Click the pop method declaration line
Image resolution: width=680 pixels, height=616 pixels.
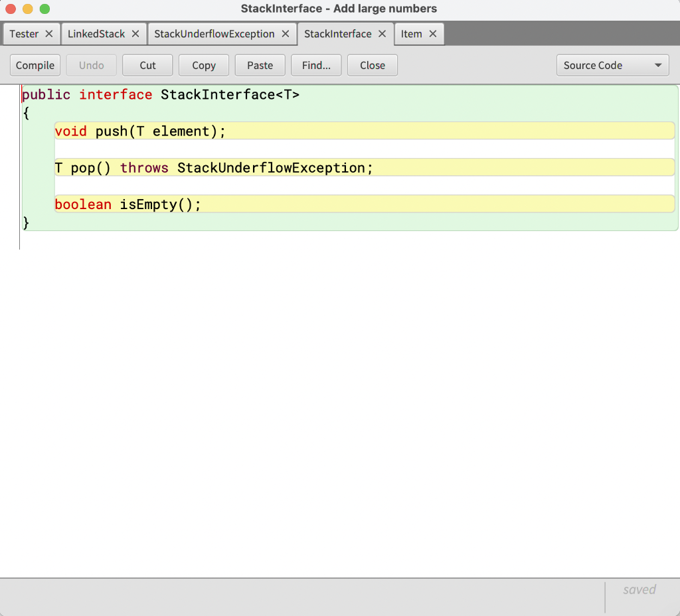(x=212, y=167)
